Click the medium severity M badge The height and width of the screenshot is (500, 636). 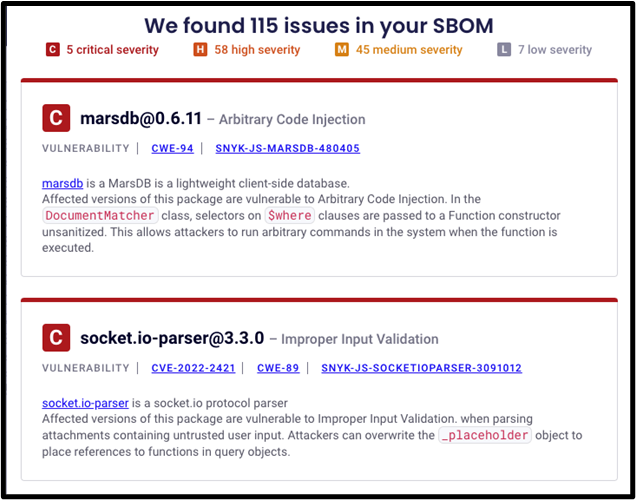[342, 49]
